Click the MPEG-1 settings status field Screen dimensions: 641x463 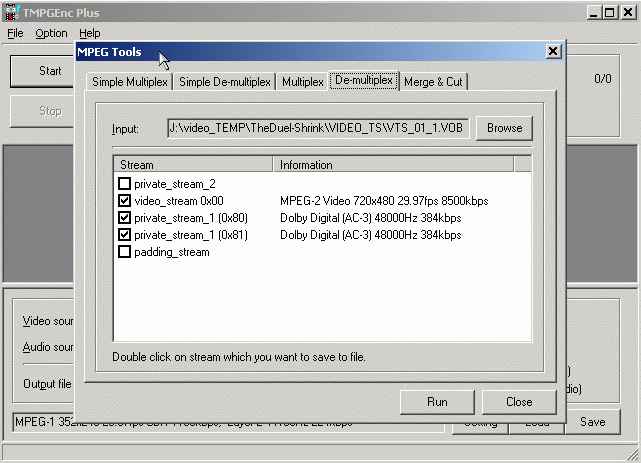[229, 423]
